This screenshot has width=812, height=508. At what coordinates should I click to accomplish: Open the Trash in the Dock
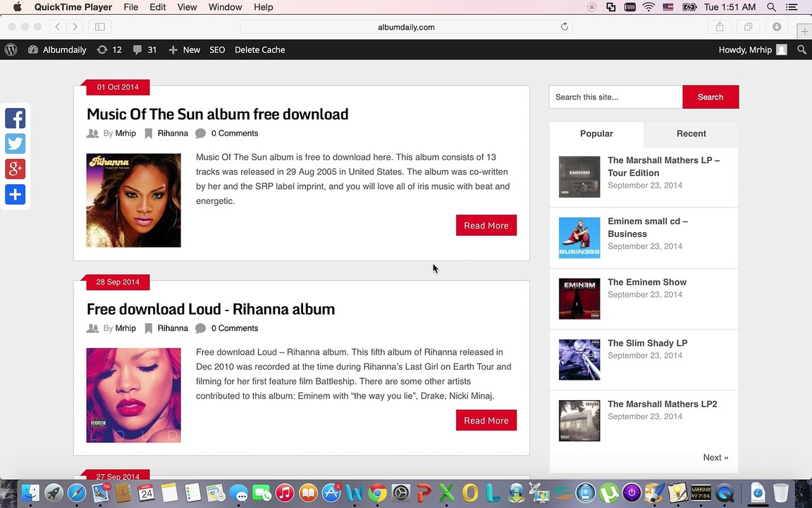pos(781,493)
